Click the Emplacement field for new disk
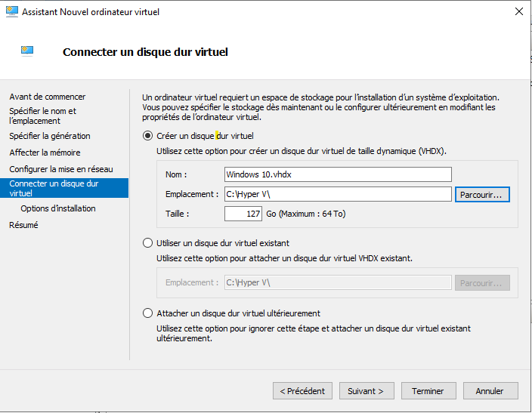532x413 pixels. [338, 195]
